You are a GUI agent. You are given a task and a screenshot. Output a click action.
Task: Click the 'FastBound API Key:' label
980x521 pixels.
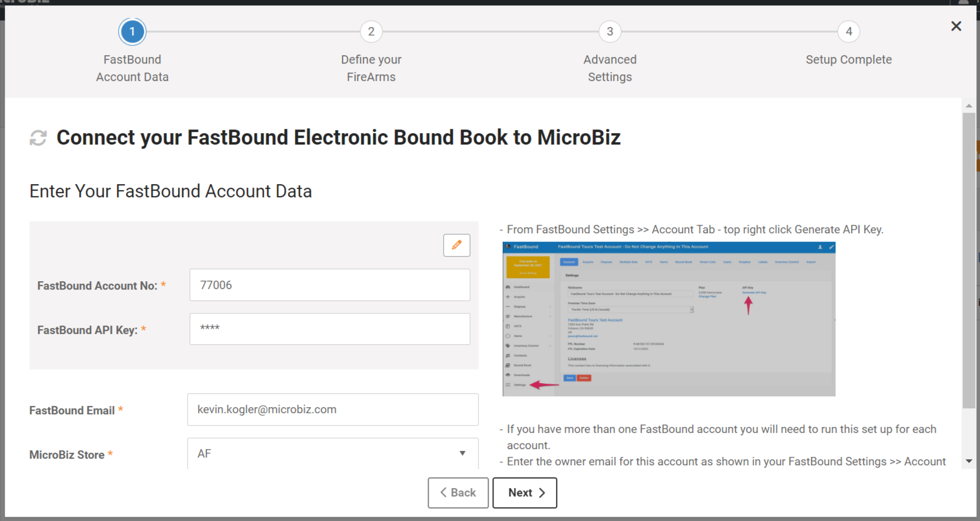pyautogui.click(x=88, y=330)
